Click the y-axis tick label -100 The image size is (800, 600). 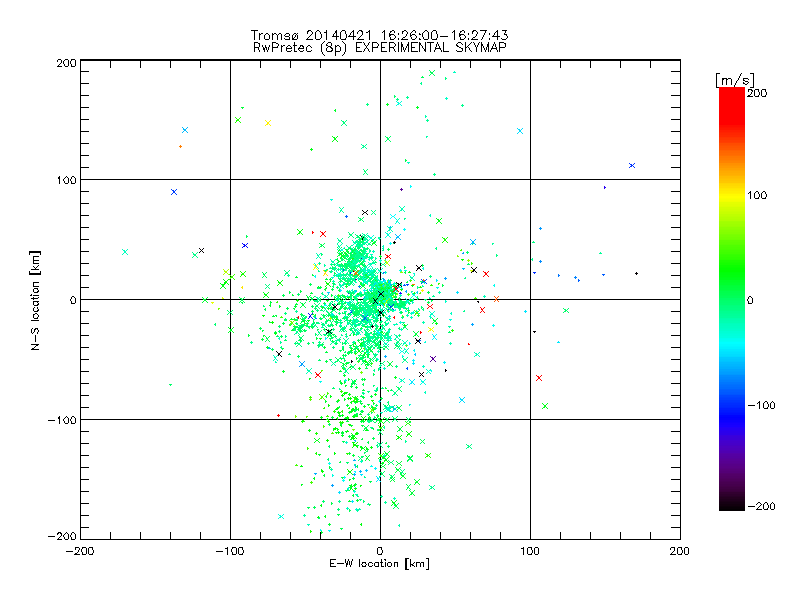tap(62, 420)
